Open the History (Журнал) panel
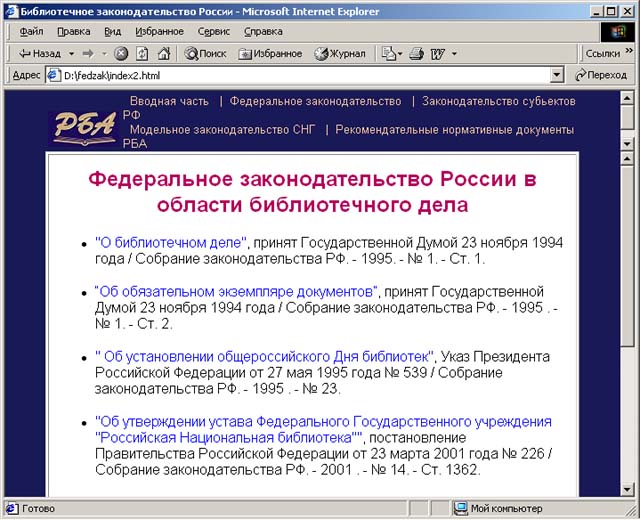Viewport: 640px width, 520px height. (x=339, y=53)
